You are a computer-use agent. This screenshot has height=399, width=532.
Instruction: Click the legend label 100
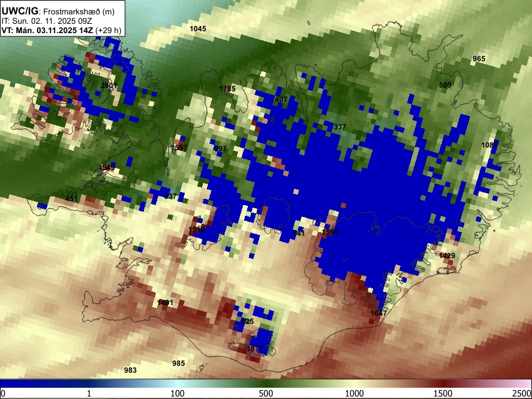178,393
